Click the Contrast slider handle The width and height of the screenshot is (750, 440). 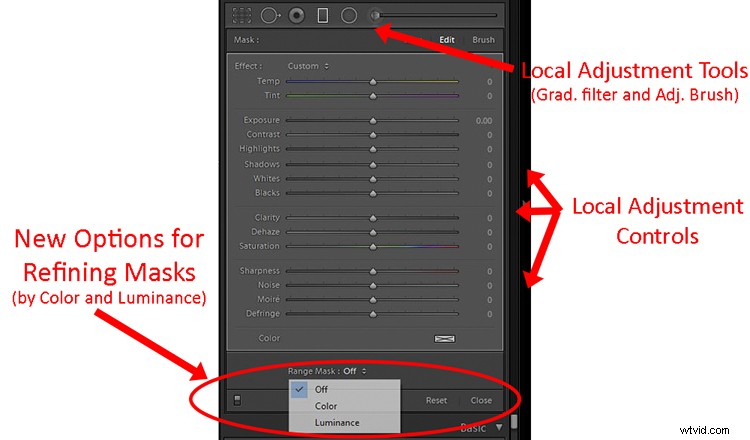[373, 135]
